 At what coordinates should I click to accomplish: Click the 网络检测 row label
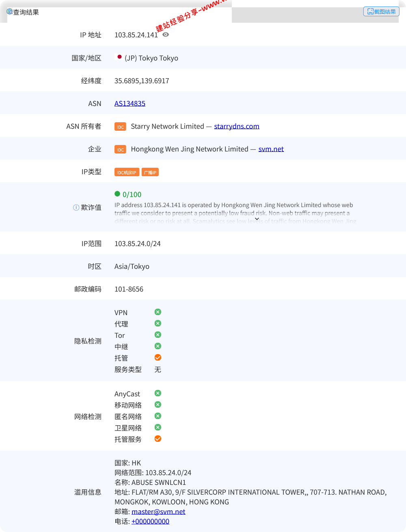tap(88, 417)
